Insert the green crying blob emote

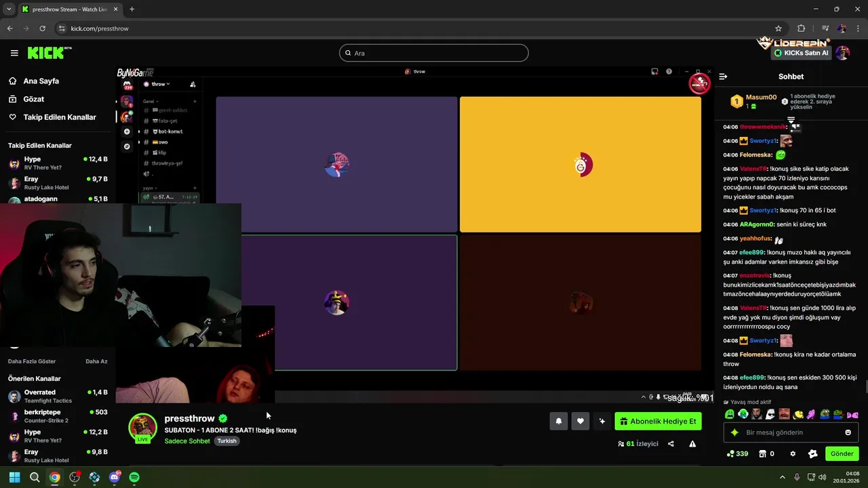730,414
